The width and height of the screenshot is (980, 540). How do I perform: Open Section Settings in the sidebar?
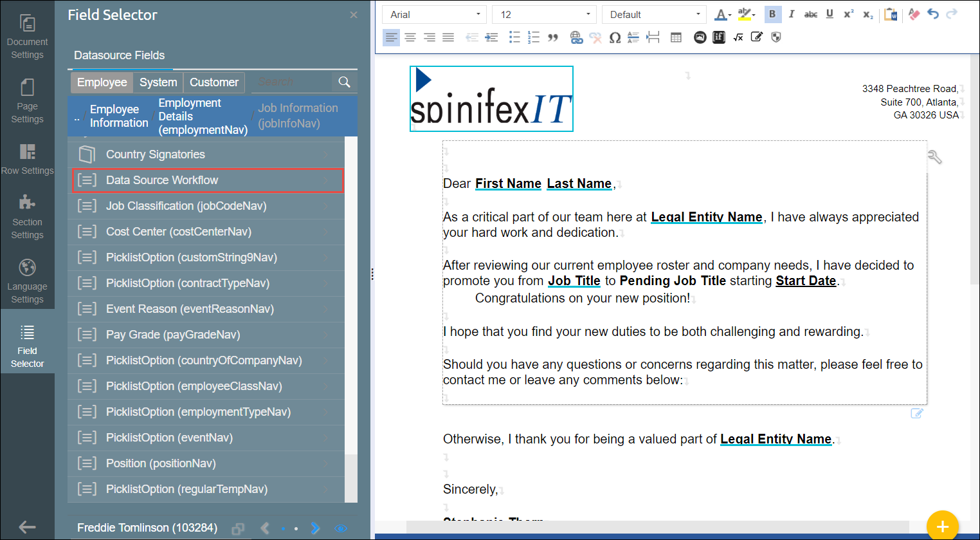(x=27, y=216)
